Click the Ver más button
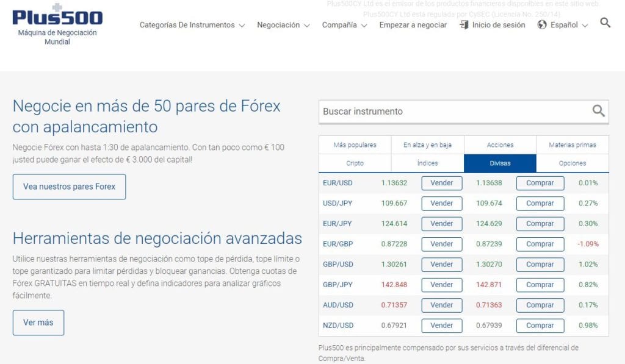 pyautogui.click(x=38, y=323)
